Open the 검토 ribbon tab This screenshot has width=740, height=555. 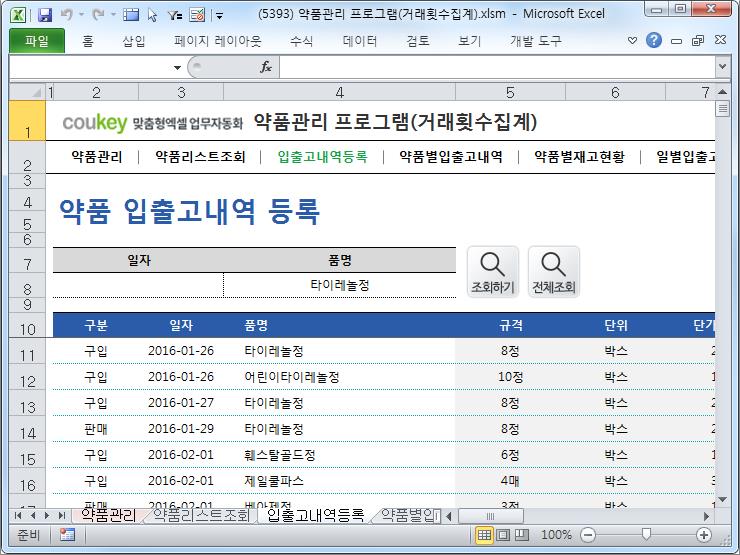coord(418,41)
